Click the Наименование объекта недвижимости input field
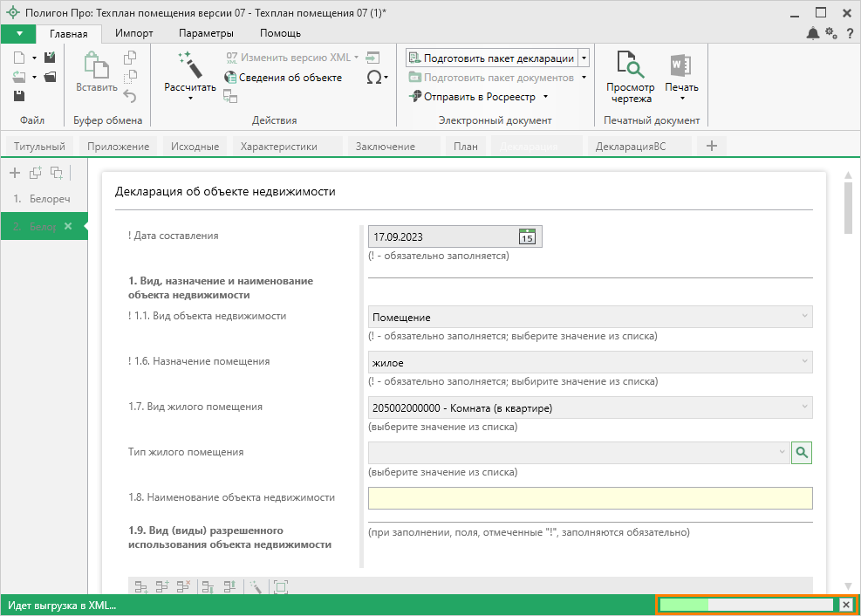This screenshot has height=616, width=861. 590,497
